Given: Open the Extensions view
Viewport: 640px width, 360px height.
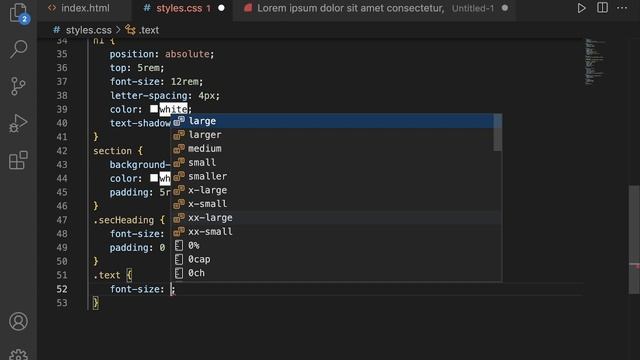Looking at the screenshot, I should click(x=18, y=160).
